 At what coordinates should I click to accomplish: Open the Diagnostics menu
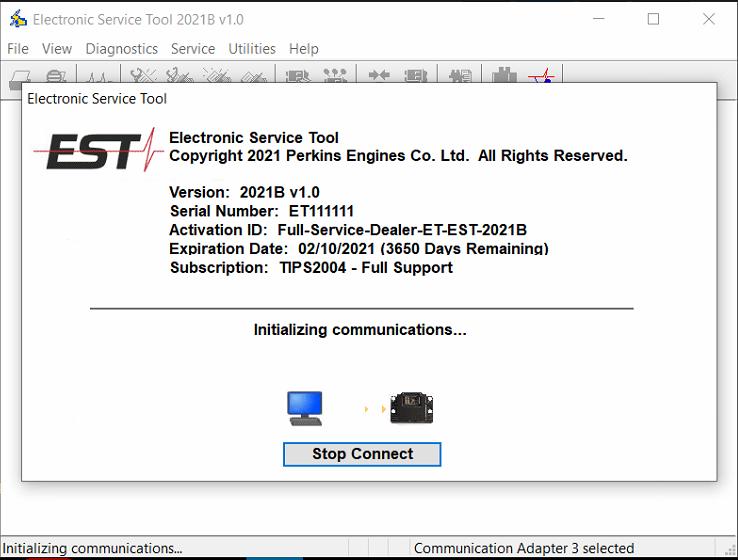(121, 48)
